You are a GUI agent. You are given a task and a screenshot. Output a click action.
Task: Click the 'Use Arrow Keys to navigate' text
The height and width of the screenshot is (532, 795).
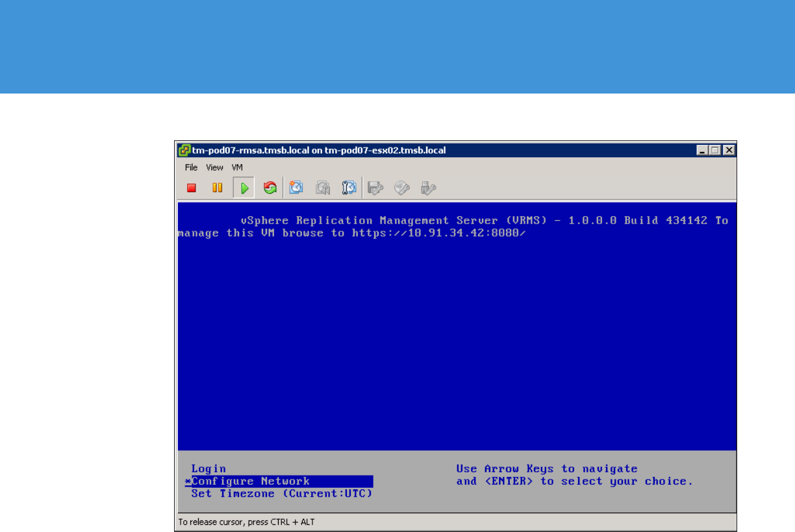click(x=547, y=468)
